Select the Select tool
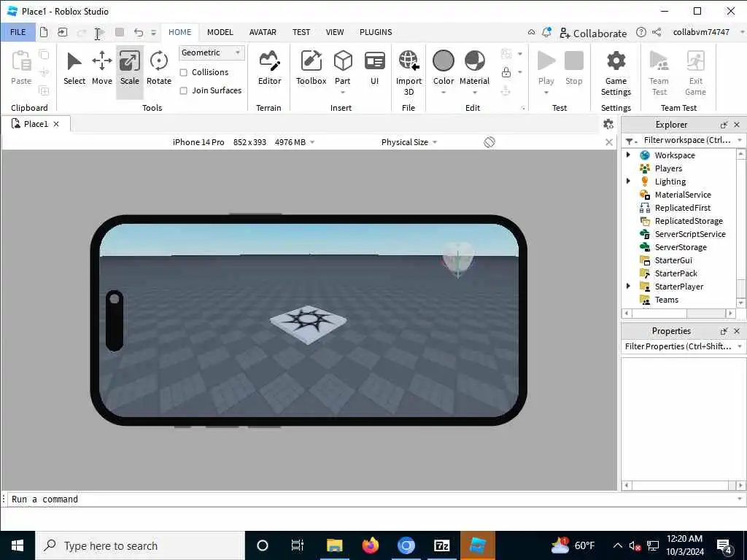 74,69
